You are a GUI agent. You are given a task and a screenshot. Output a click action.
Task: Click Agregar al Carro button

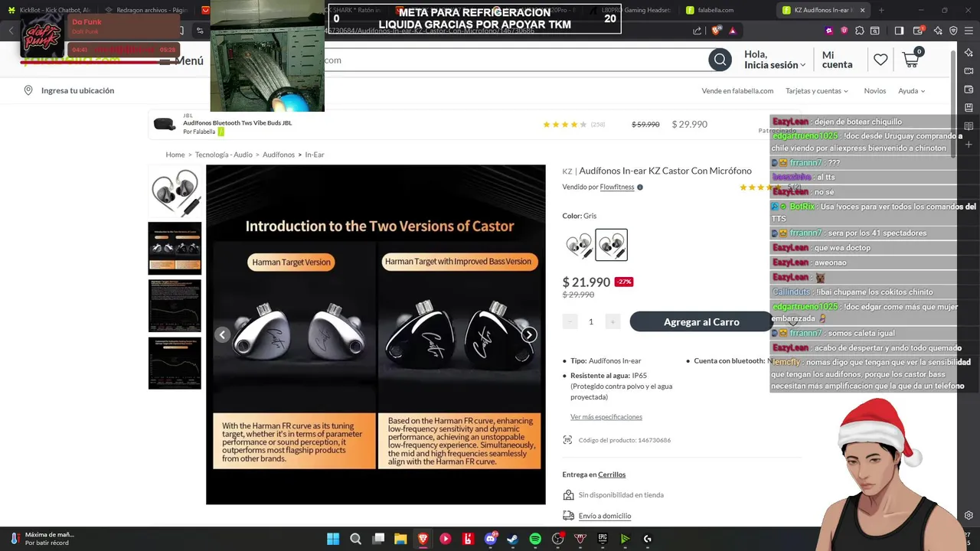coord(701,321)
